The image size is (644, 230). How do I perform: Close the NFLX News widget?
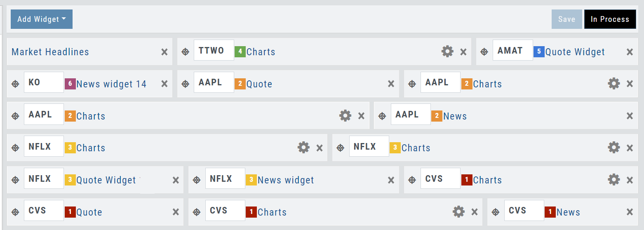(x=391, y=180)
